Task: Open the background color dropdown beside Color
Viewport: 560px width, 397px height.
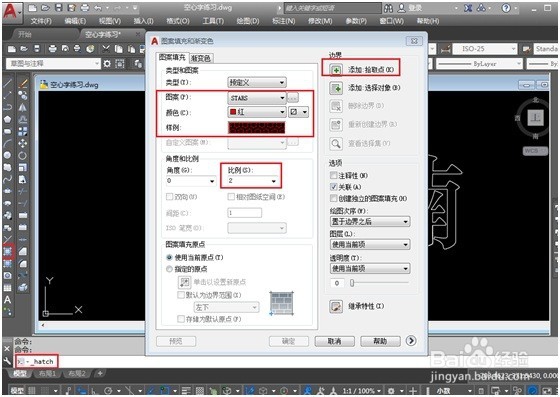Action: 299,112
